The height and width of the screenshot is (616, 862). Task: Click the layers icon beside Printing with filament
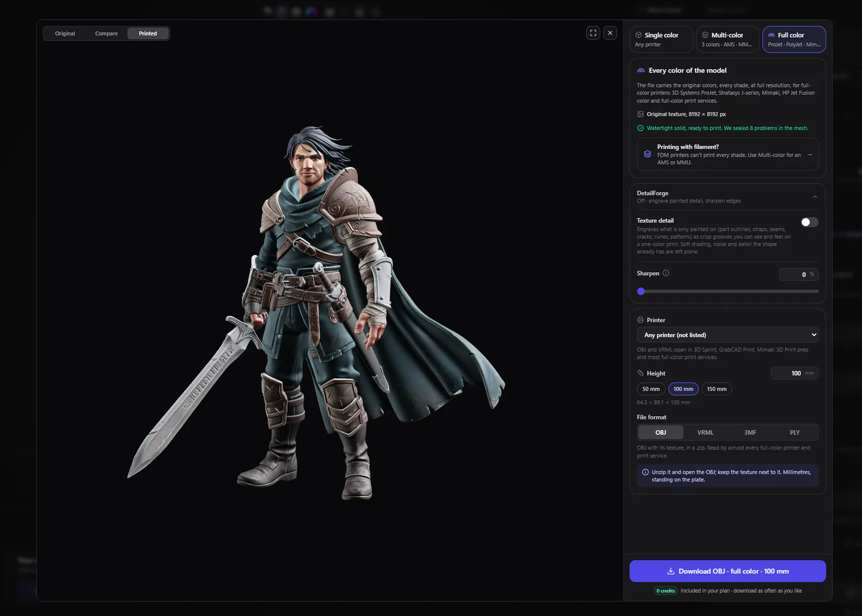click(x=647, y=154)
